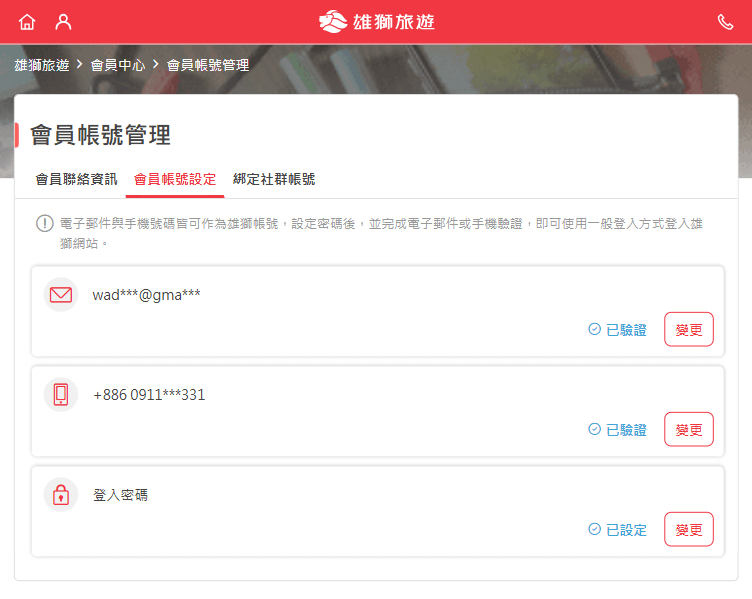Click the Lion Travel logo
Viewport: 752px width, 599px height.
pos(376,22)
